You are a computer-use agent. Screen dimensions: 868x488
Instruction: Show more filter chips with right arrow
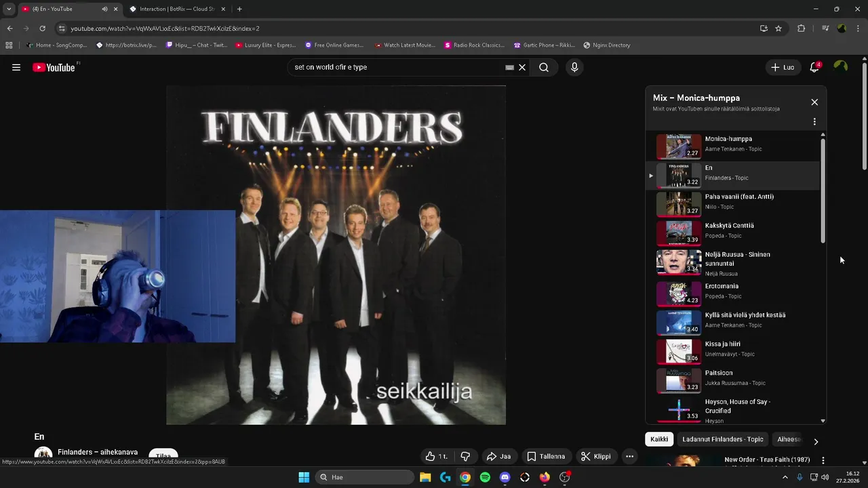click(x=816, y=441)
